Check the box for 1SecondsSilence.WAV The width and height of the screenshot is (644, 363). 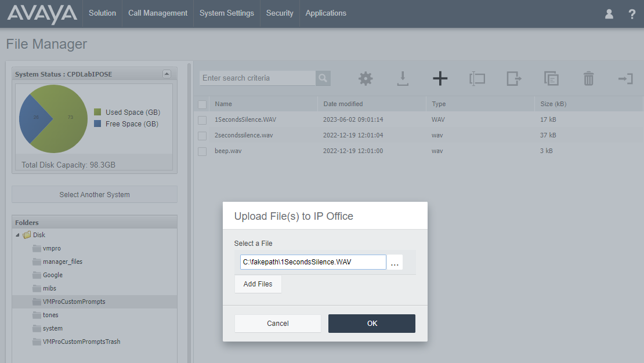(x=202, y=120)
